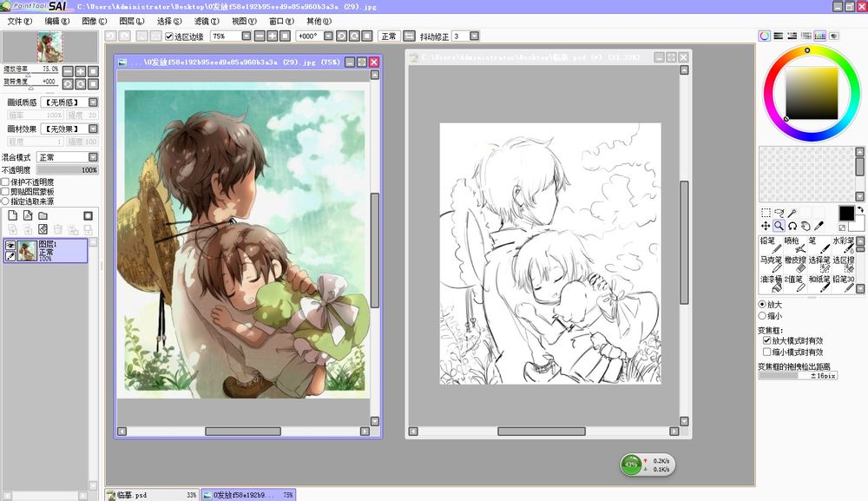Select the 橡皮擦 eraser tool
This screenshot has height=501, width=868.
795,263
